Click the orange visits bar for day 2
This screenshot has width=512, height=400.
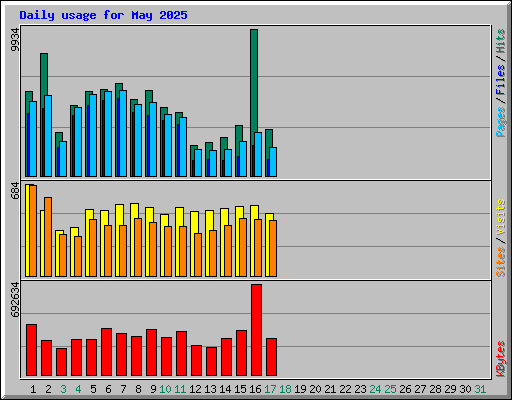pyautogui.click(x=48, y=237)
